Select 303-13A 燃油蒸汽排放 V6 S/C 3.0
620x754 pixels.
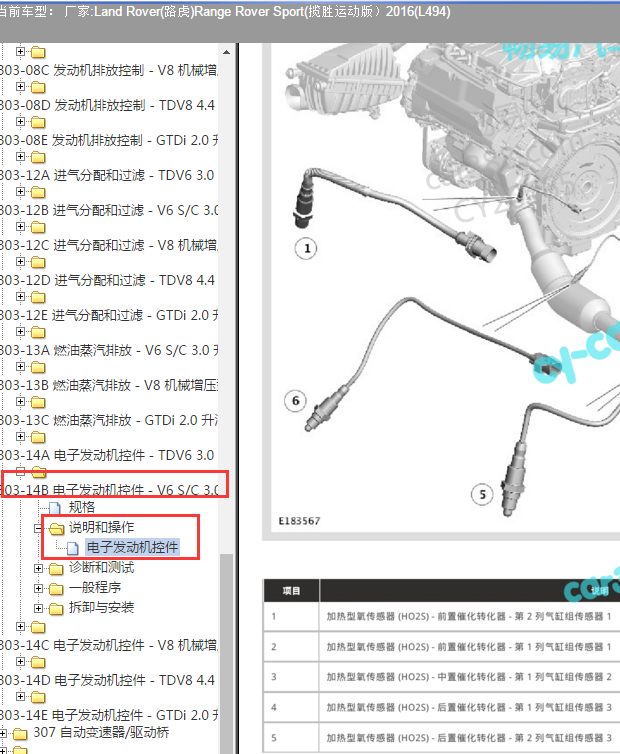[x=109, y=351]
